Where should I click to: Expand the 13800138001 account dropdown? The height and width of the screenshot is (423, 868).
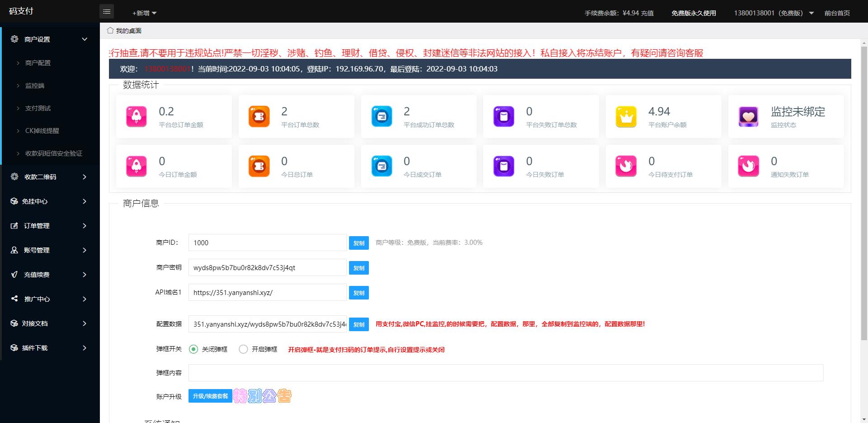774,13
